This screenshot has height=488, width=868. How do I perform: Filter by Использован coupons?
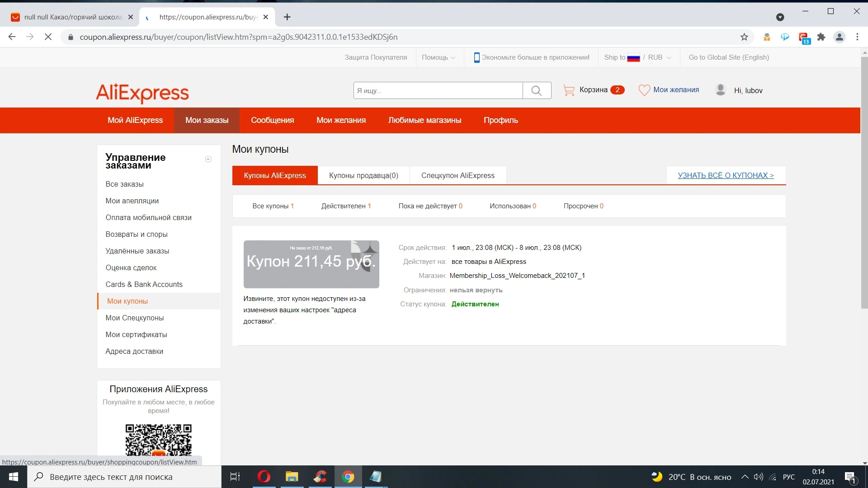[x=513, y=206]
